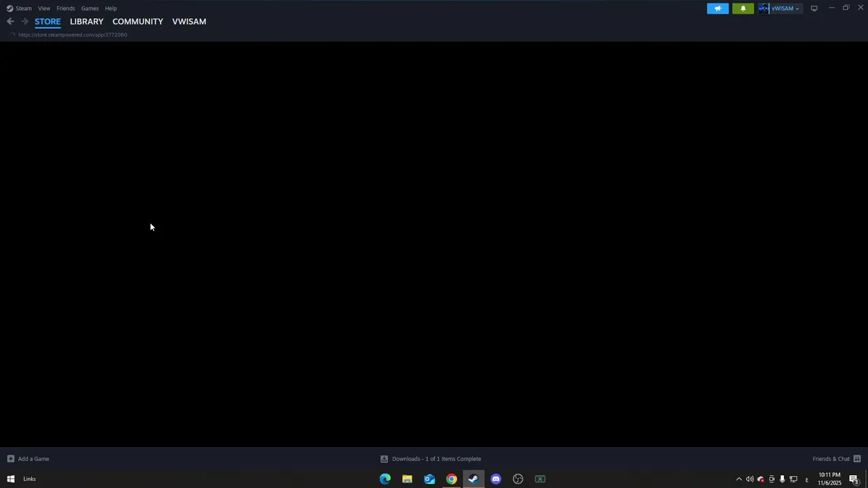This screenshot has height=488, width=868.
Task: Open the blue announcements megaphone button
Action: (717, 8)
